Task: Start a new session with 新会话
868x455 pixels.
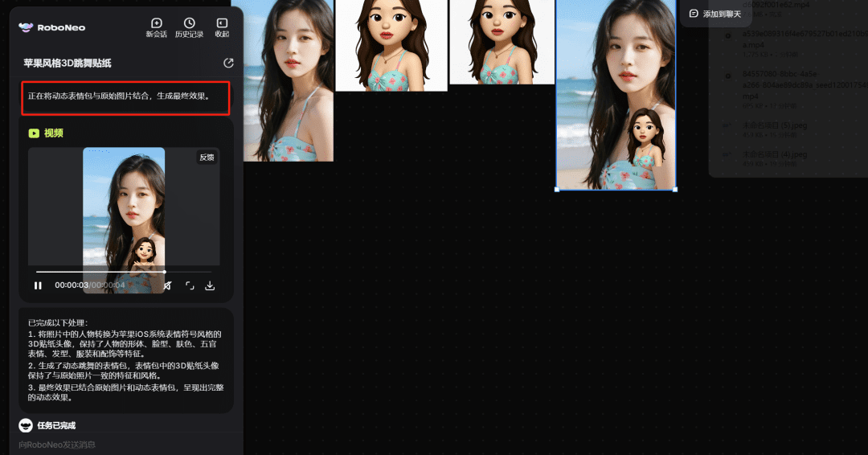Action: pyautogui.click(x=156, y=27)
